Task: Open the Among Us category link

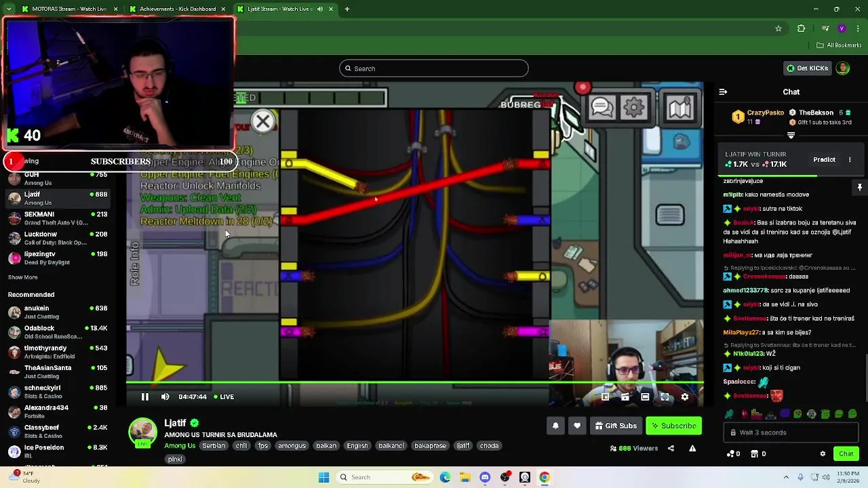Action: (180, 445)
